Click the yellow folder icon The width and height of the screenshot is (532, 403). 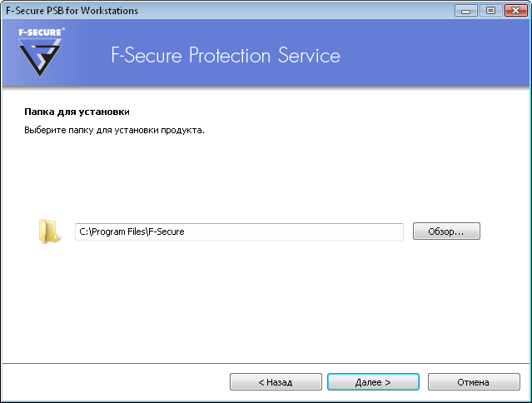click(x=48, y=231)
